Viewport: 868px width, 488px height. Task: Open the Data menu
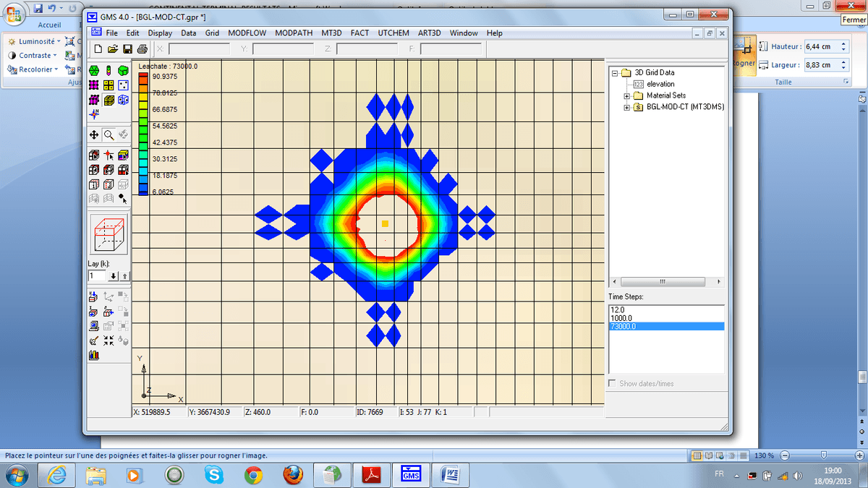pyautogui.click(x=189, y=33)
